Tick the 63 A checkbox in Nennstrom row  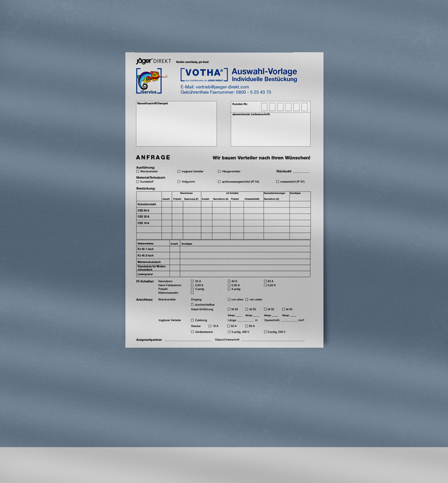pyautogui.click(x=265, y=281)
